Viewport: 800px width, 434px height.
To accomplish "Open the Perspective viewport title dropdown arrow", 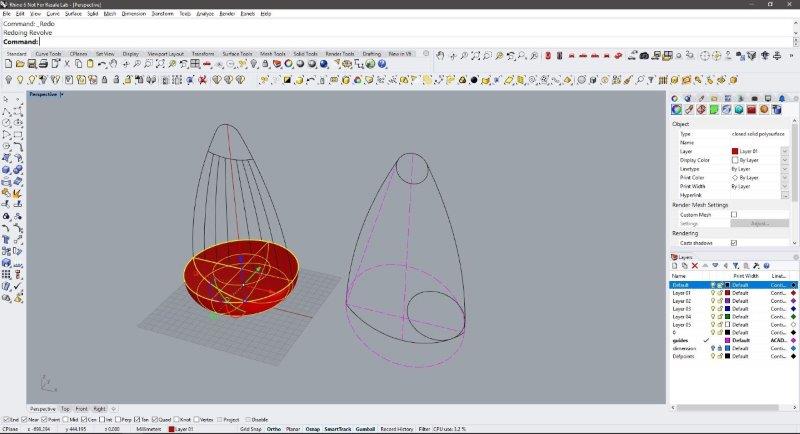I will [62, 94].
